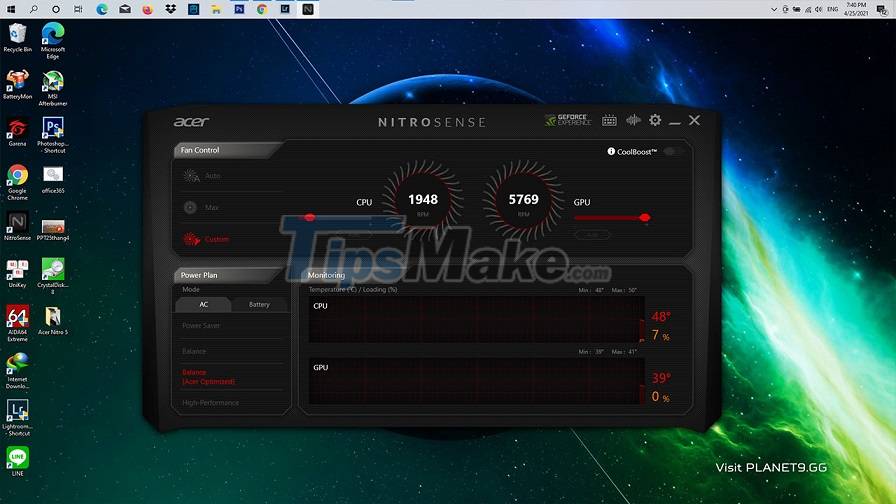Open Firefox from the taskbar

point(147,9)
